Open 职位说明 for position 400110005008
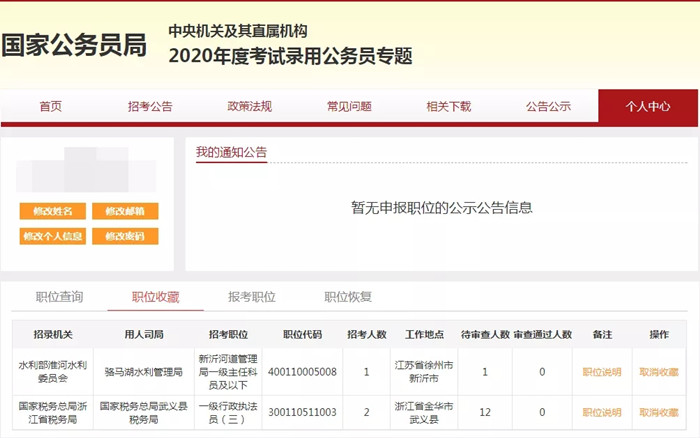 click(x=602, y=372)
